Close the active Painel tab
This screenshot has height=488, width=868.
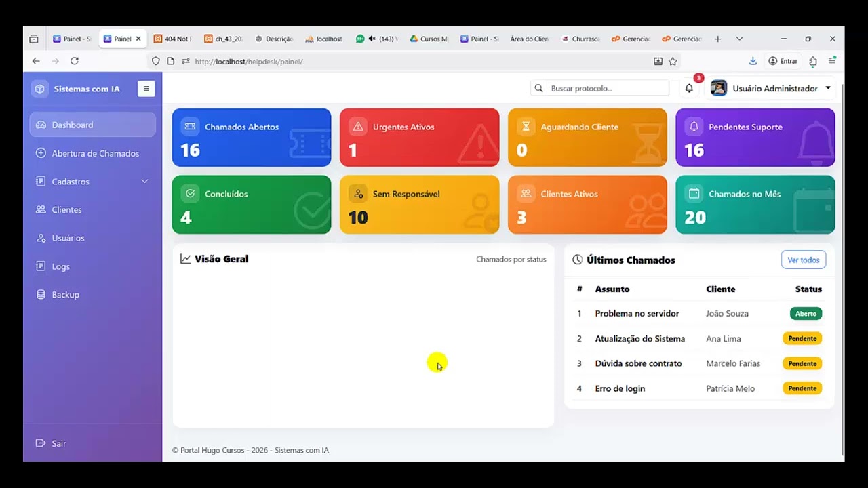coord(138,39)
